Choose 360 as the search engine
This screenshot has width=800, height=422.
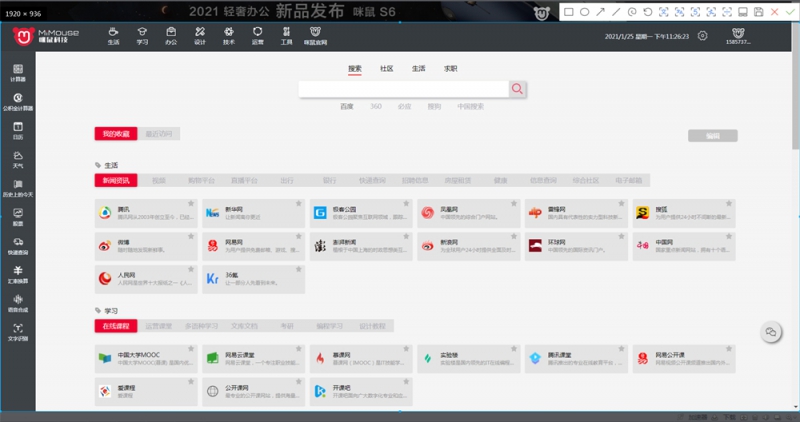(376, 107)
